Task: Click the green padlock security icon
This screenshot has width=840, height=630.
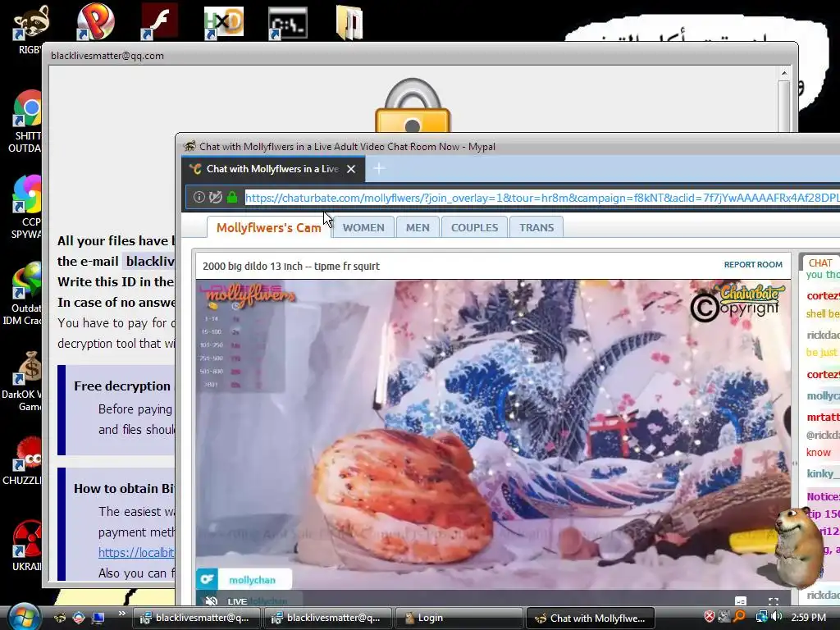Action: click(232, 197)
